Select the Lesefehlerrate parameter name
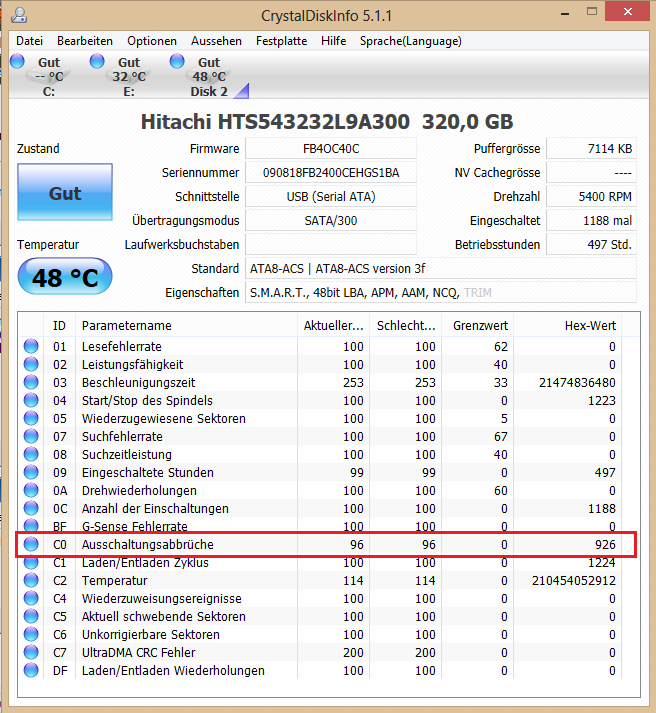This screenshot has height=713, width=656. coord(122,346)
